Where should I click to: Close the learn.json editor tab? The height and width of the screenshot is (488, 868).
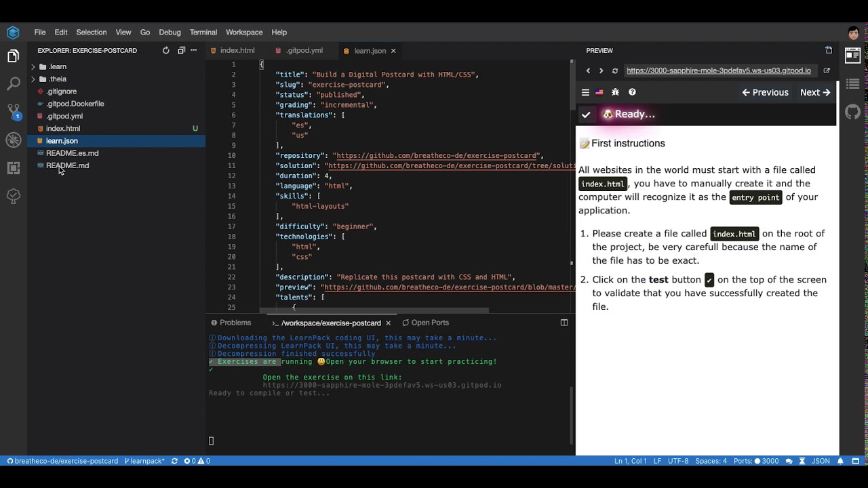(x=393, y=51)
